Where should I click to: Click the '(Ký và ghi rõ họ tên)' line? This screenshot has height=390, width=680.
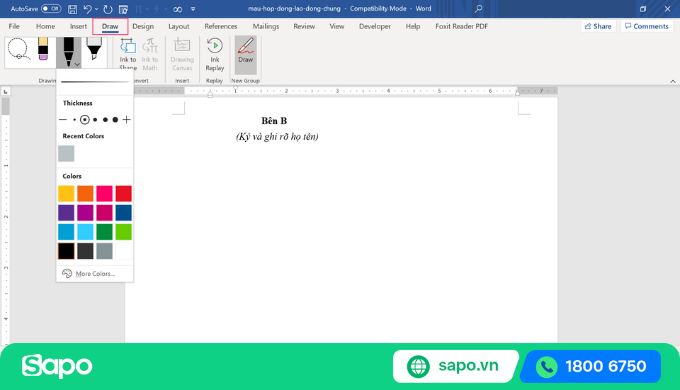[x=277, y=137]
